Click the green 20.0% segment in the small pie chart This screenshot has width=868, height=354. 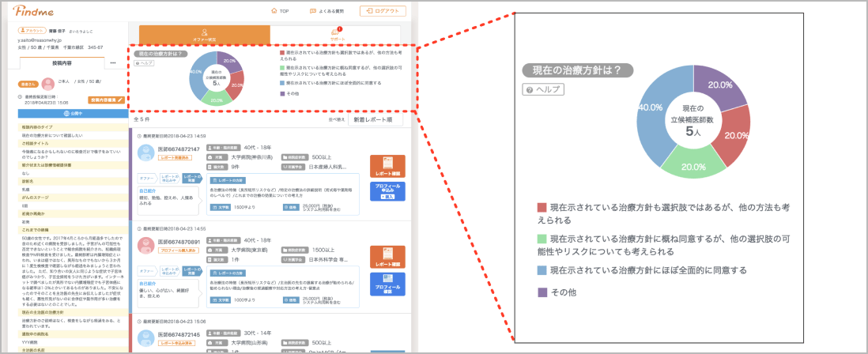pos(217,100)
